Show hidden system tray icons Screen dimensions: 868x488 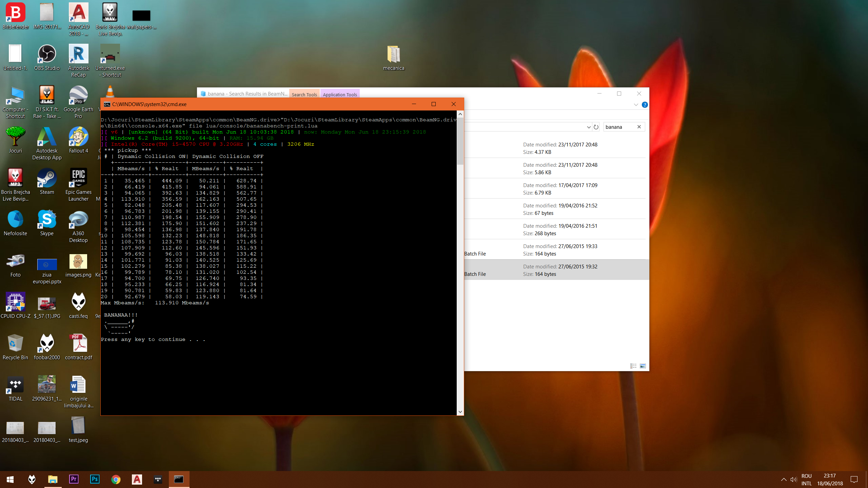pos(784,479)
